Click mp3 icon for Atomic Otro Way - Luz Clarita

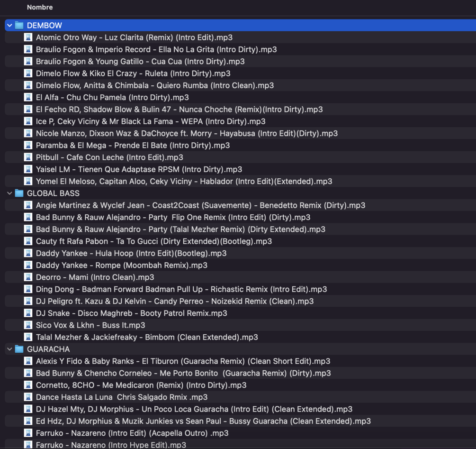pos(28,37)
